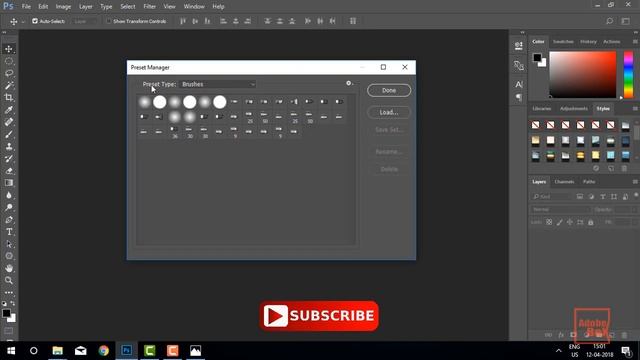Open the Filter menu

tap(149, 7)
